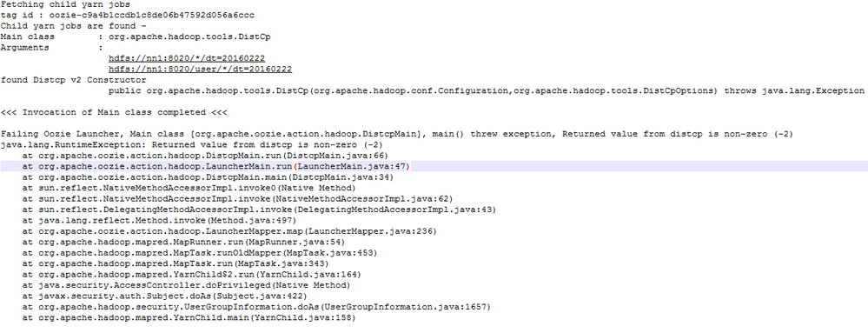Click the UserGroupInformation.java:1657 stack line
The width and height of the screenshot is (868, 333).
[x=256, y=307]
